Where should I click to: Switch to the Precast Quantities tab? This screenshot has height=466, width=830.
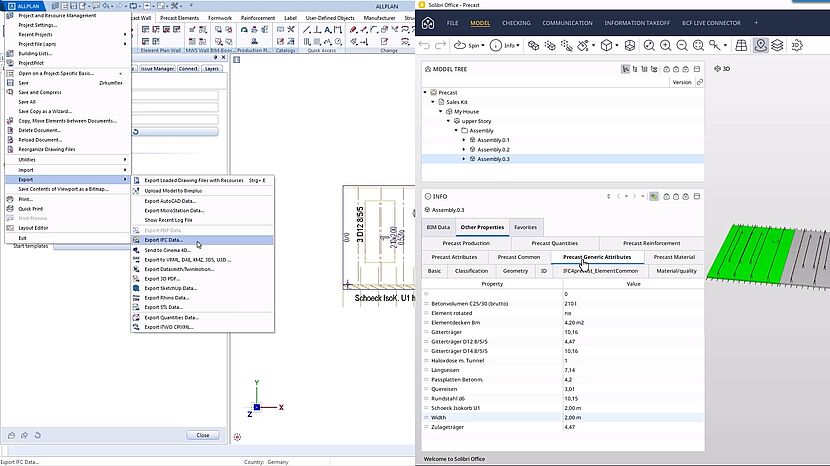pyautogui.click(x=554, y=243)
